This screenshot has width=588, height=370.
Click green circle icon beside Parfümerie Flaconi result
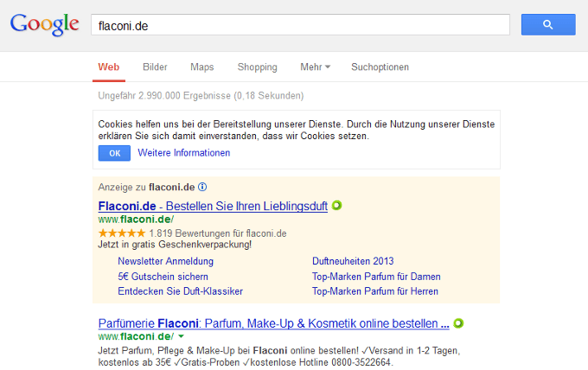tap(458, 323)
